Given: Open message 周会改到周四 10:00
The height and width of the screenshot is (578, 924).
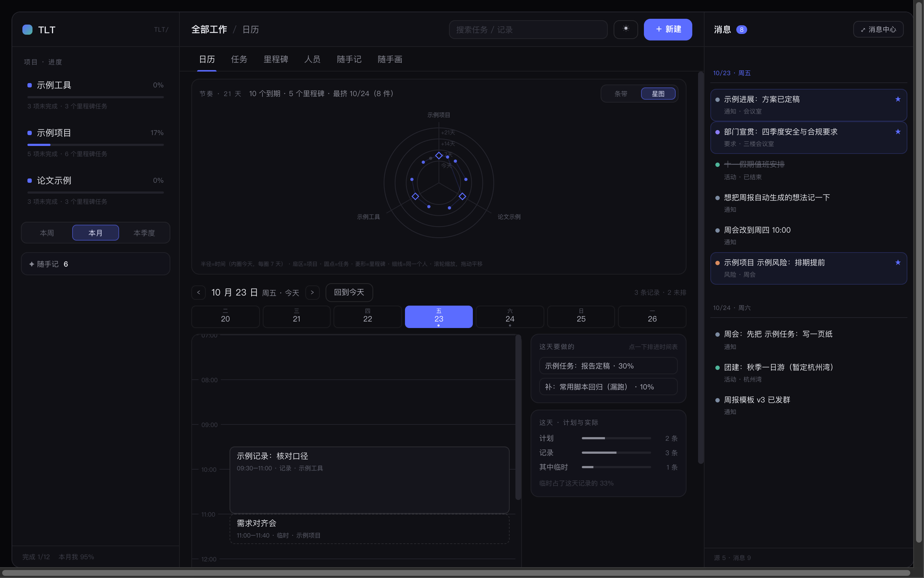Looking at the screenshot, I should 808,236.
